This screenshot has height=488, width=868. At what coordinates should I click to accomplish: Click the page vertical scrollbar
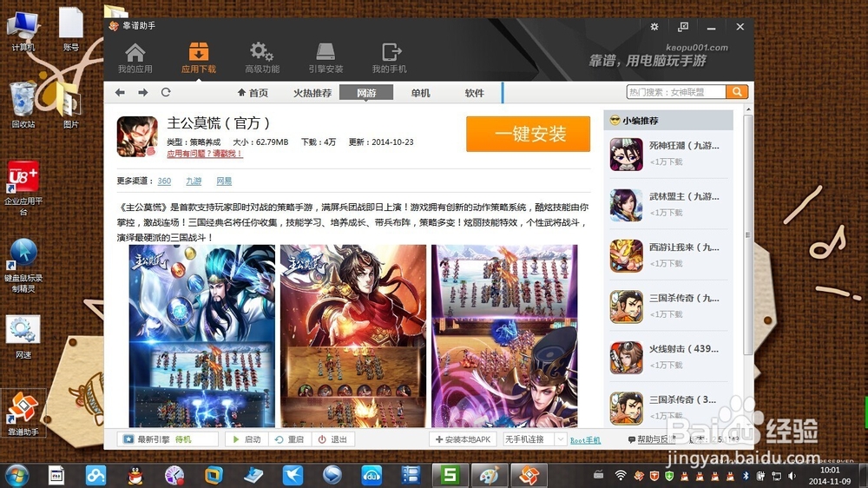748,234
